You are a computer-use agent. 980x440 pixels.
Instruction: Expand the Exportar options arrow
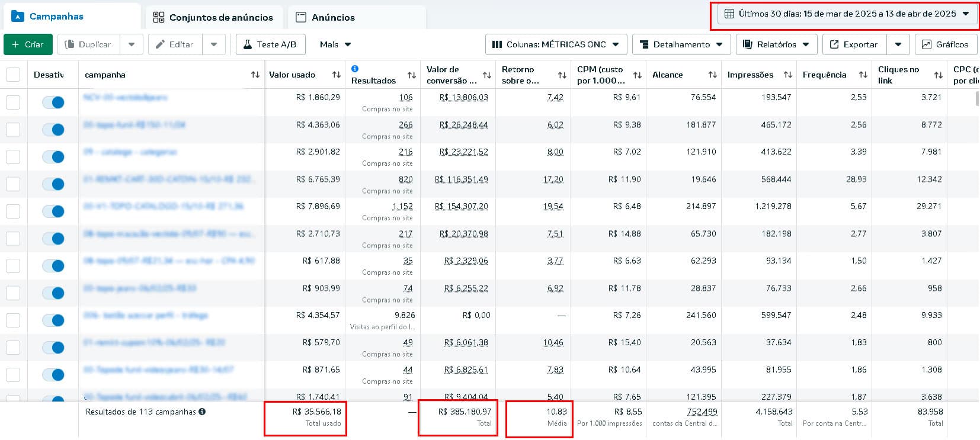tap(898, 44)
